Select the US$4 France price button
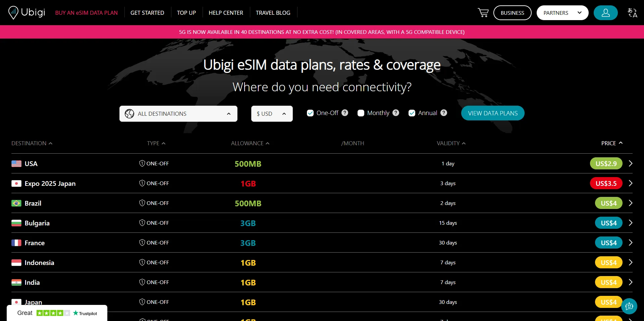The height and width of the screenshot is (321, 644). 609,243
